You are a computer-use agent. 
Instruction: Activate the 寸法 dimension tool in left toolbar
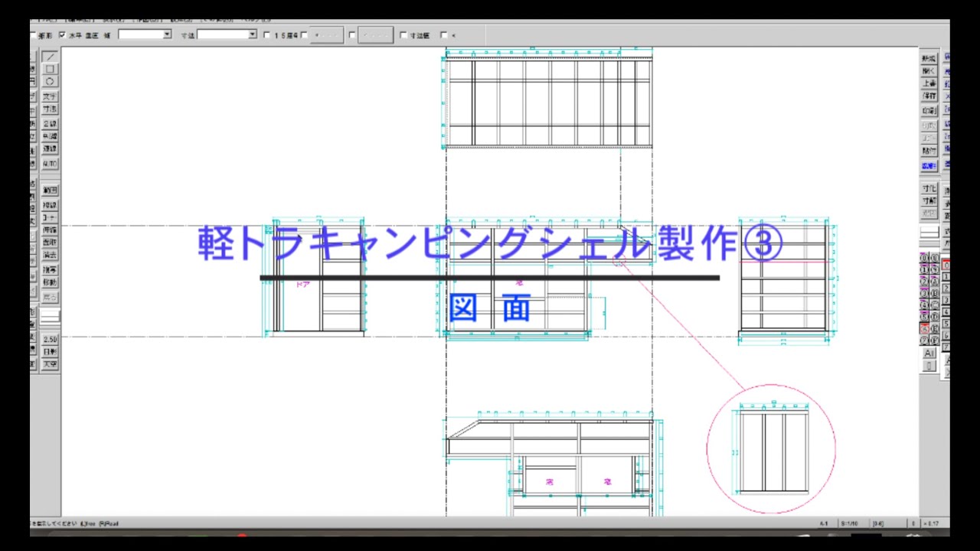pos(50,109)
